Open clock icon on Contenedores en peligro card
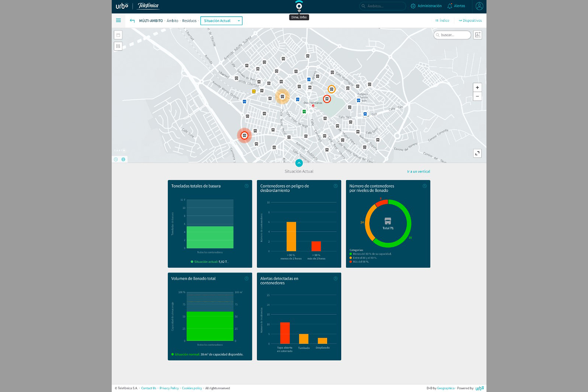This screenshot has width=588, height=392. [x=336, y=186]
